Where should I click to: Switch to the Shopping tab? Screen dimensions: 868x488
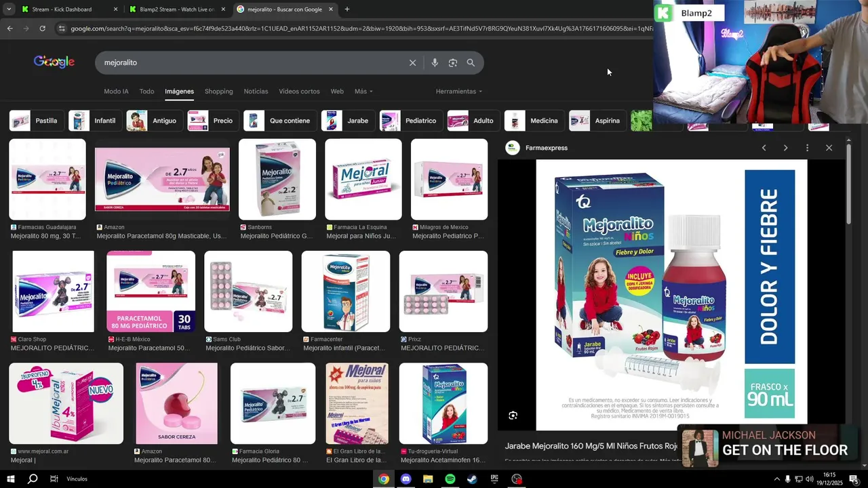pos(218,91)
